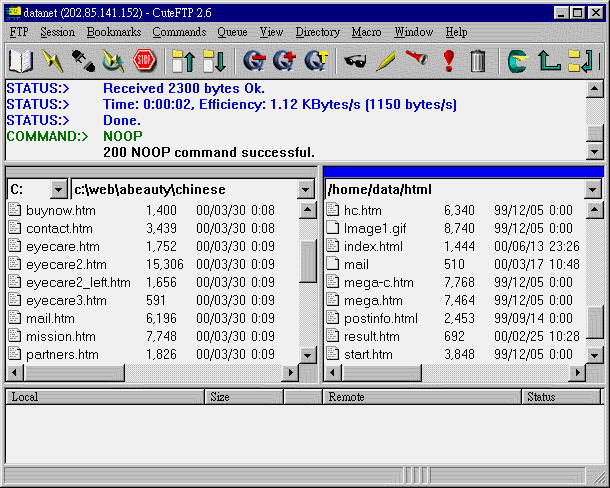The width and height of the screenshot is (610, 488).
Task: Click the red exclamation execute icon
Action: pyautogui.click(x=449, y=61)
